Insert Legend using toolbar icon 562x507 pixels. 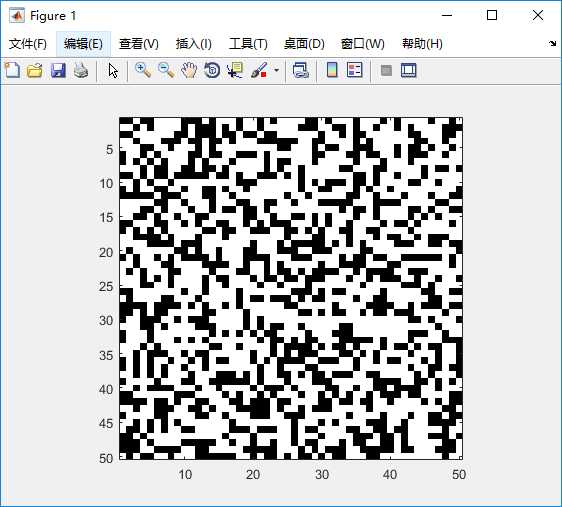pos(355,70)
